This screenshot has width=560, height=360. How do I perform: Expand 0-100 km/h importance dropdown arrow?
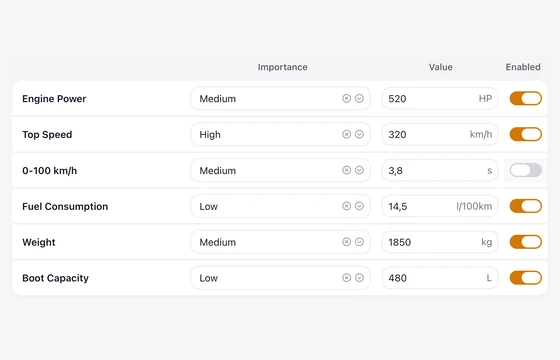[x=359, y=170]
